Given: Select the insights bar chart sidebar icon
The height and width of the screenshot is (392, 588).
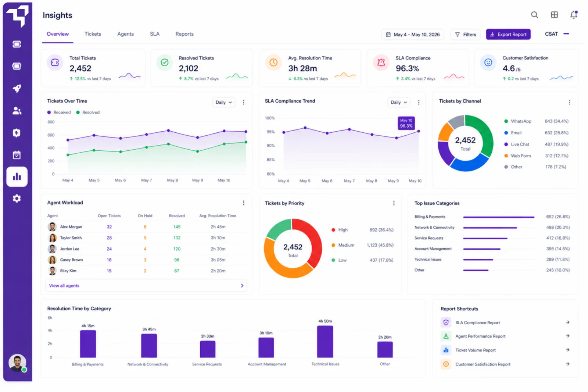Looking at the screenshot, I should coord(17,177).
